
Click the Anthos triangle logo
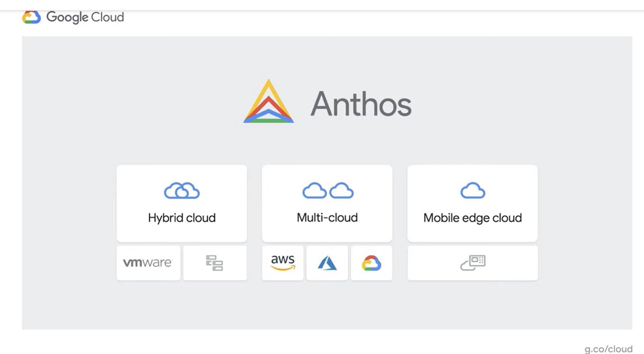[268, 101]
